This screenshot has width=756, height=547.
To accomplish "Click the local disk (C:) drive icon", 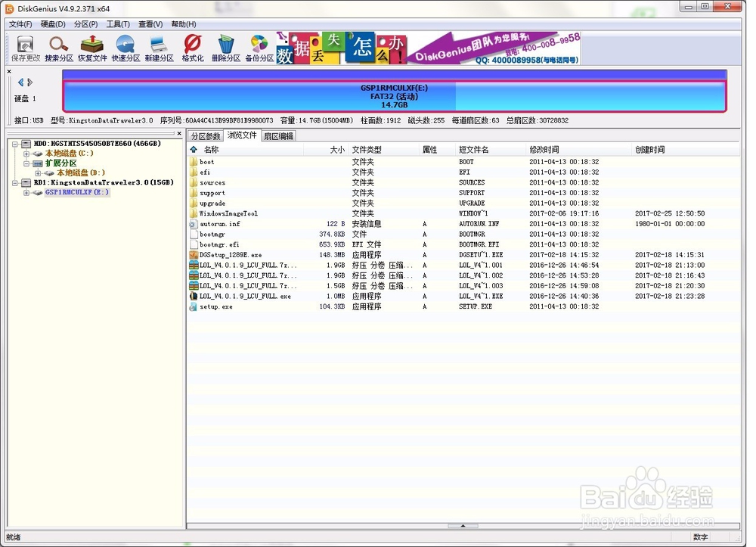I will tap(38, 154).
